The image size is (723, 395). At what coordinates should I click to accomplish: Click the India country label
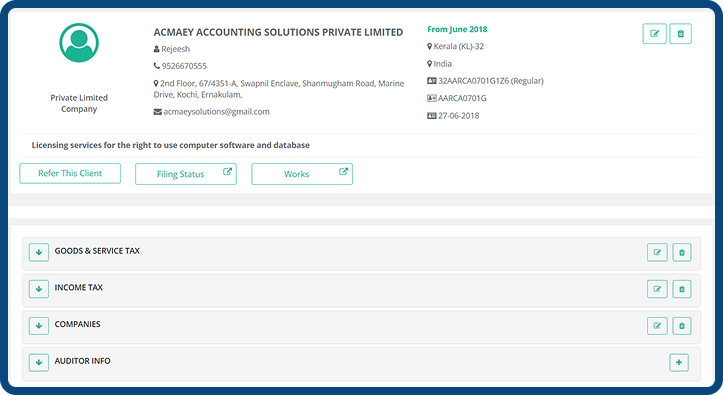(x=442, y=64)
